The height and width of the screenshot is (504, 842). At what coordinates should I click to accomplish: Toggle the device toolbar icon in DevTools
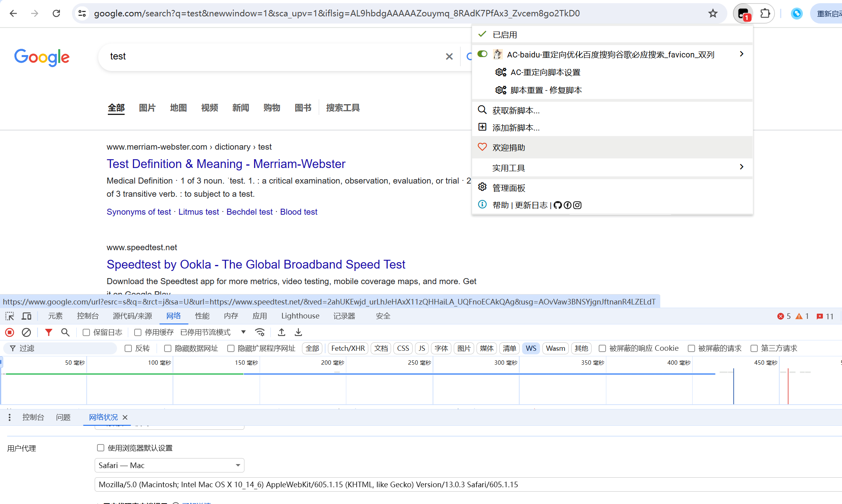(x=26, y=316)
